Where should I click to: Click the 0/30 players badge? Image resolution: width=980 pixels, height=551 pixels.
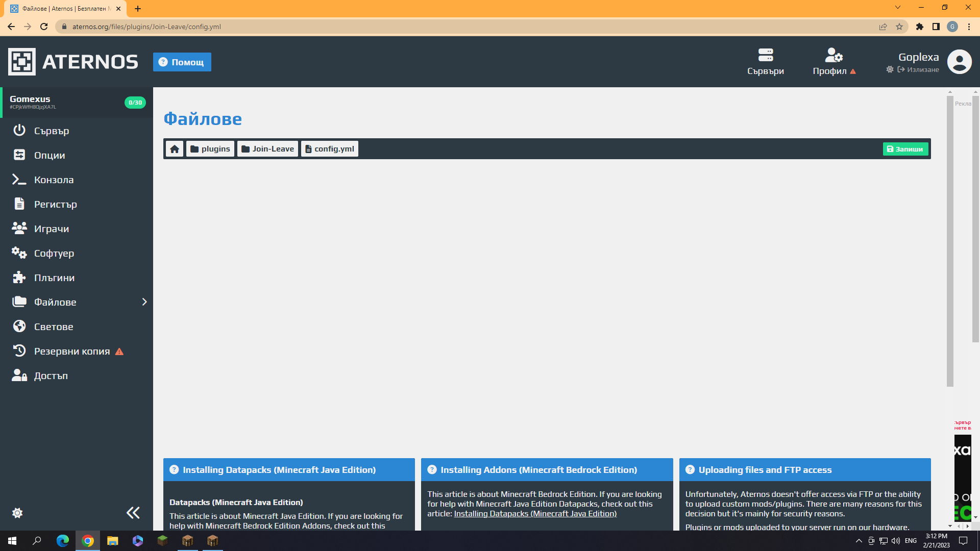[x=135, y=103]
